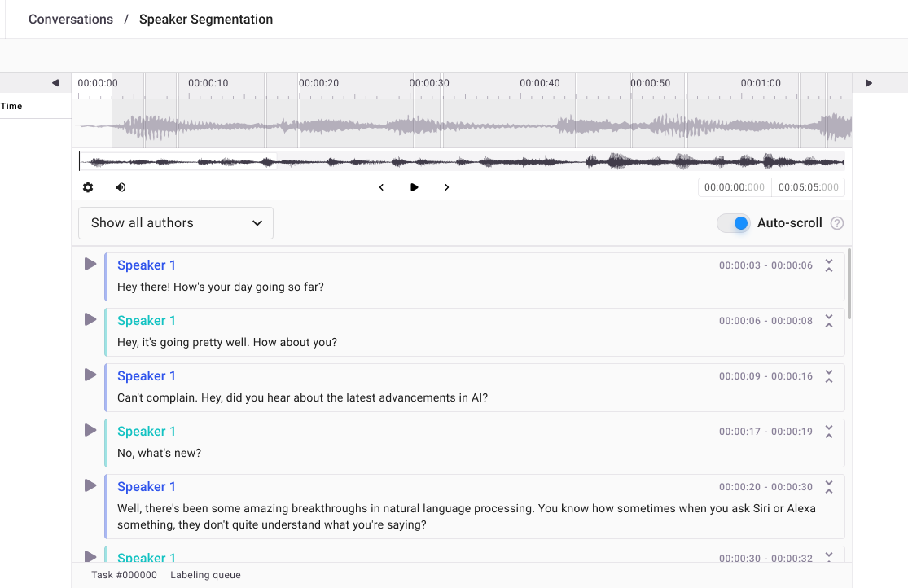The height and width of the screenshot is (588, 908).
Task: Play the audio from the main toolbar
Action: click(x=414, y=186)
